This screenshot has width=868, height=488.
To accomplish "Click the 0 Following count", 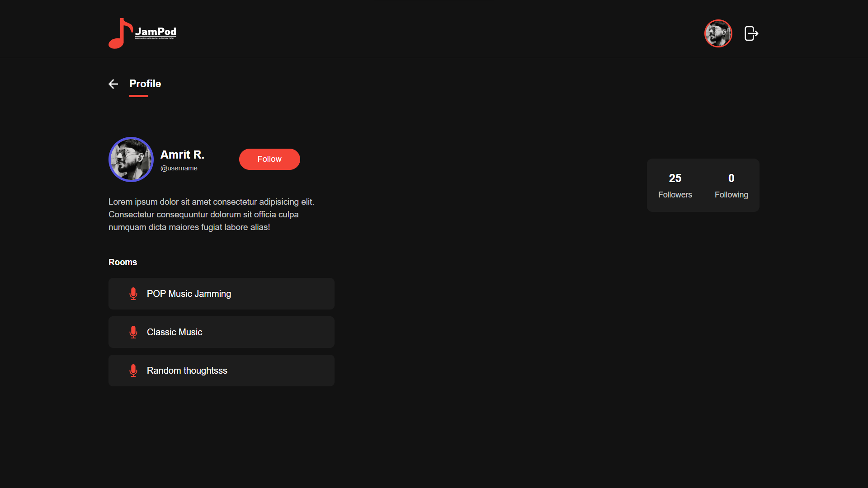I will click(x=731, y=185).
